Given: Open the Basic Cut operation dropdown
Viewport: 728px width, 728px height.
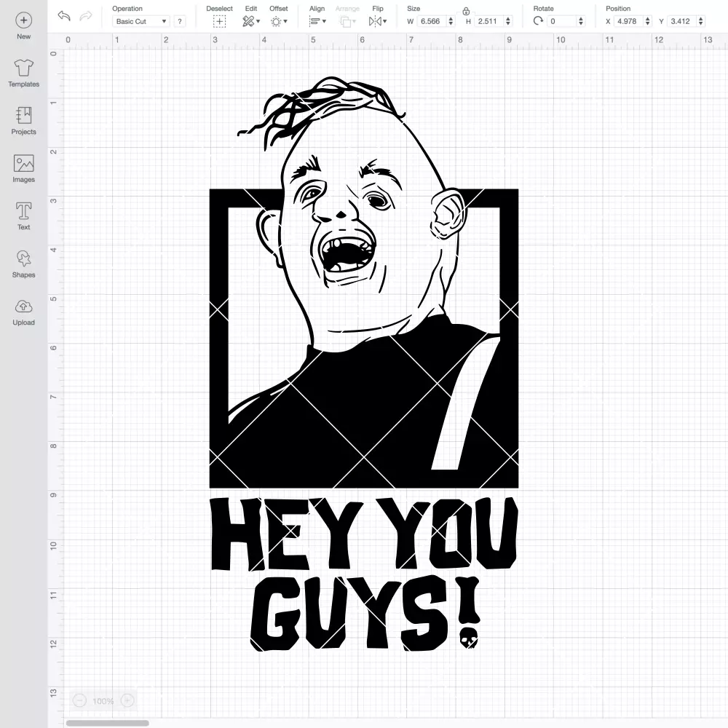Looking at the screenshot, I should tap(141, 21).
